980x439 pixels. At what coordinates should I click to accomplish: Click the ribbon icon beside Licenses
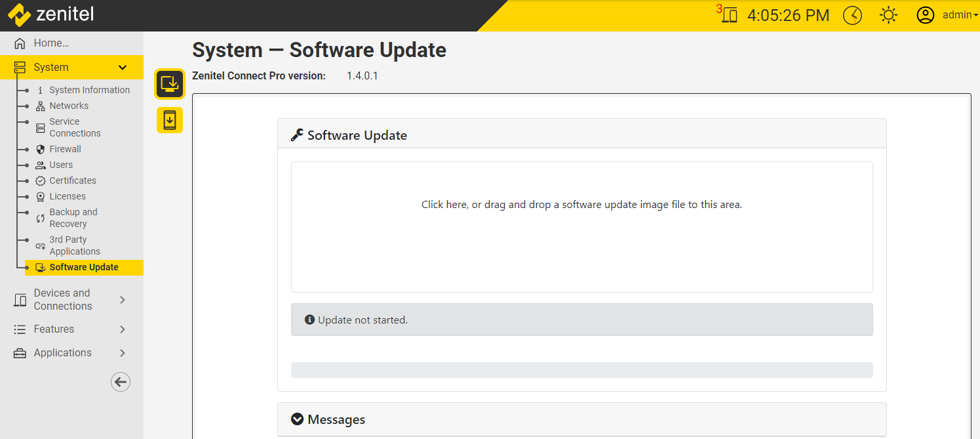[40, 197]
